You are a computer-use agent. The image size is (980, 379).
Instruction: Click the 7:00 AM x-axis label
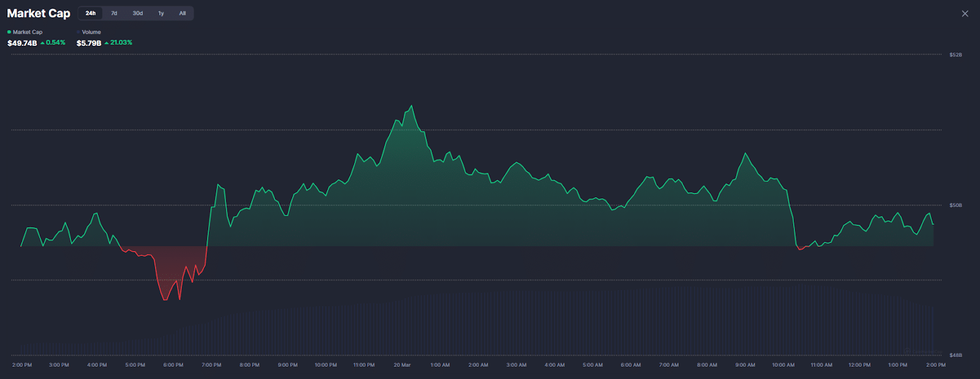(x=669, y=365)
